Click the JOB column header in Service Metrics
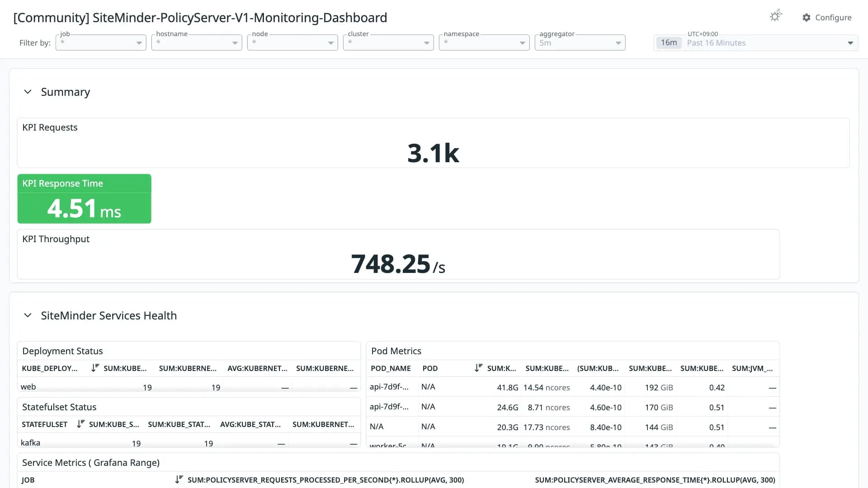 tap(28, 480)
